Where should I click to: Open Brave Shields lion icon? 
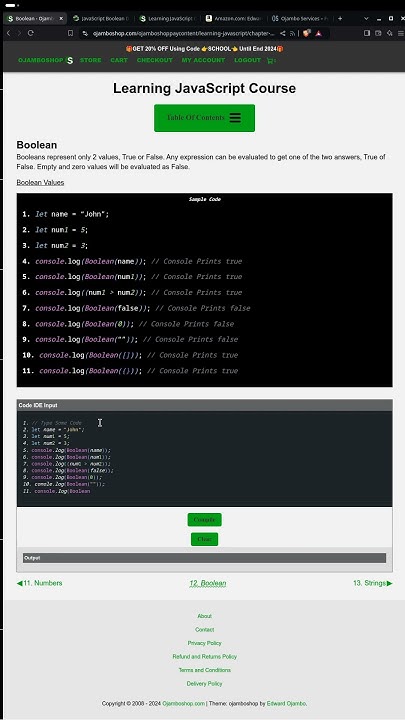pyautogui.click(x=307, y=33)
